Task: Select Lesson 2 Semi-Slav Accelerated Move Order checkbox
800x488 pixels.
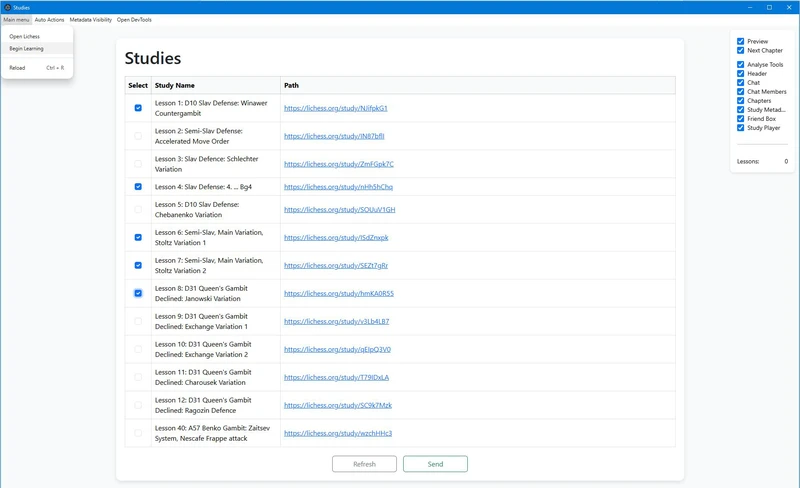Action: click(138, 135)
